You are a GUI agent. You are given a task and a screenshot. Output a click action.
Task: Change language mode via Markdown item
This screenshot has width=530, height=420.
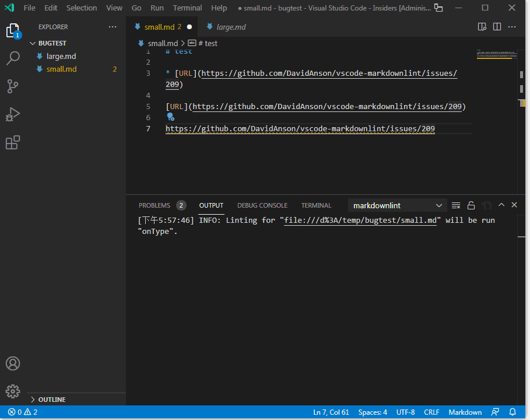click(x=465, y=412)
